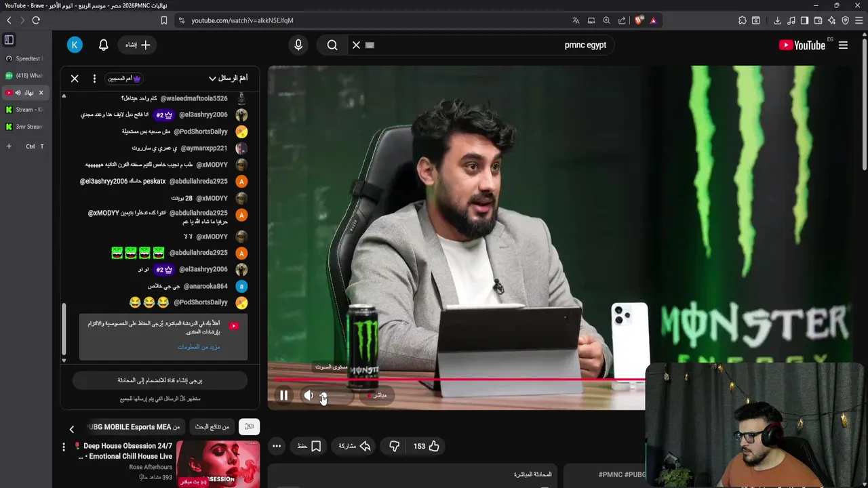868x488 pixels.
Task: Click 'Learn more' (مزيد من المعلومات) link in chat
Action: (199, 347)
